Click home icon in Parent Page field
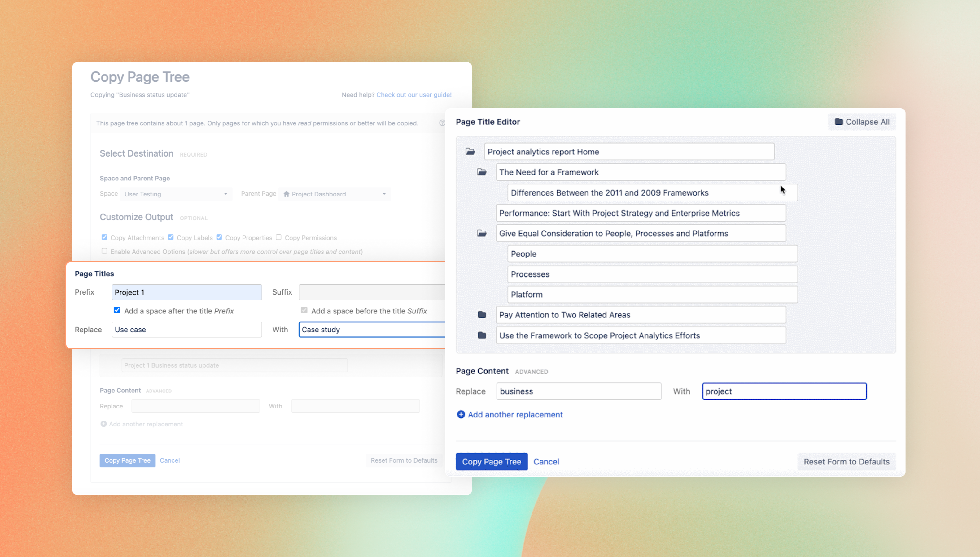This screenshot has height=557, width=980. (x=286, y=194)
